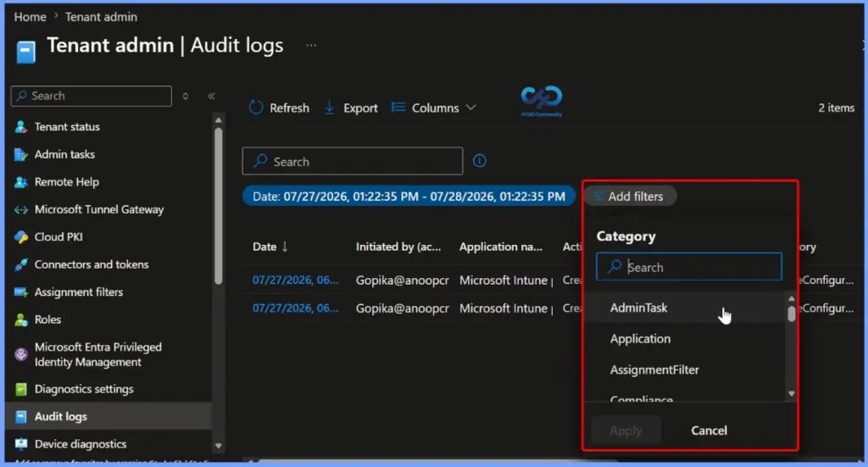Click the Apply button
The height and width of the screenshot is (467, 868).
pos(626,431)
